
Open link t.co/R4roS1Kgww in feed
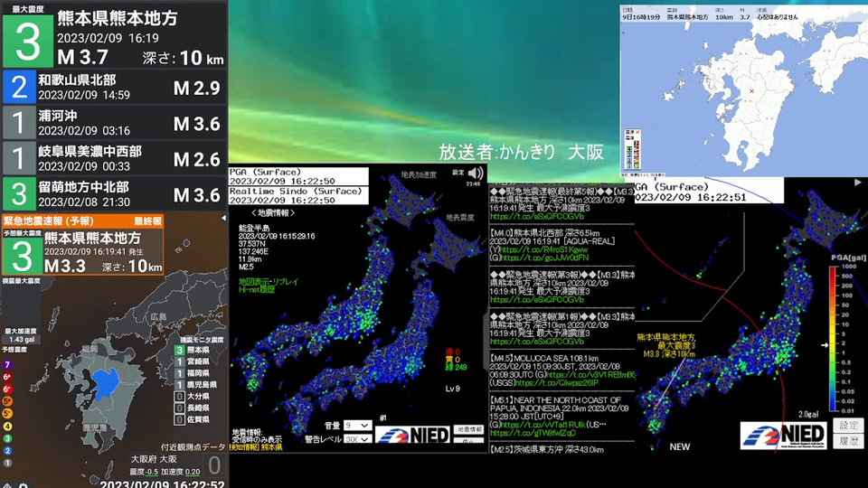pyautogui.click(x=543, y=250)
